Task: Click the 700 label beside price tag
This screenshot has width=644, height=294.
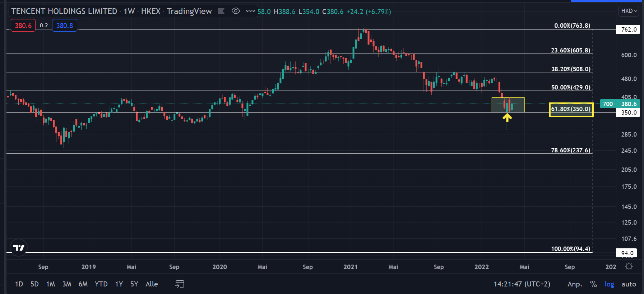Action: (608, 104)
